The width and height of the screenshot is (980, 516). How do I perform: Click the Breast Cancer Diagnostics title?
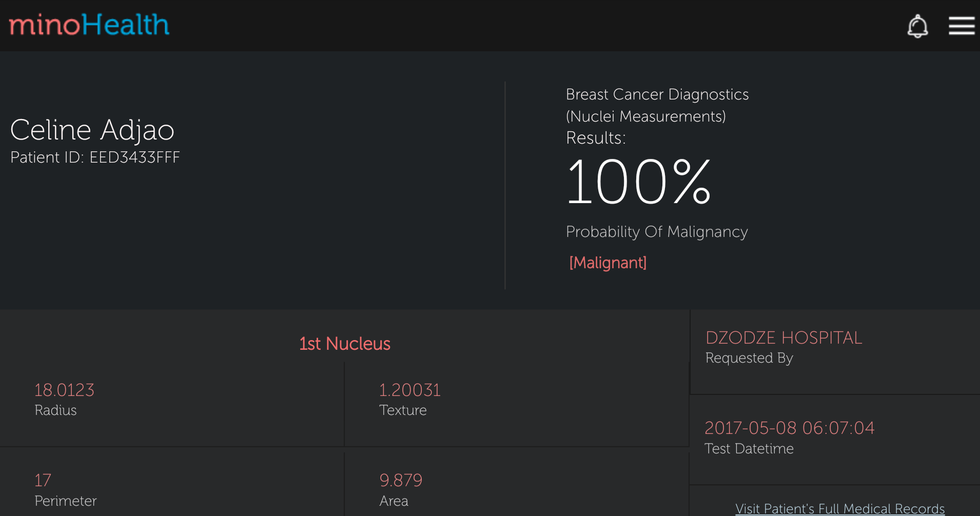(x=657, y=95)
